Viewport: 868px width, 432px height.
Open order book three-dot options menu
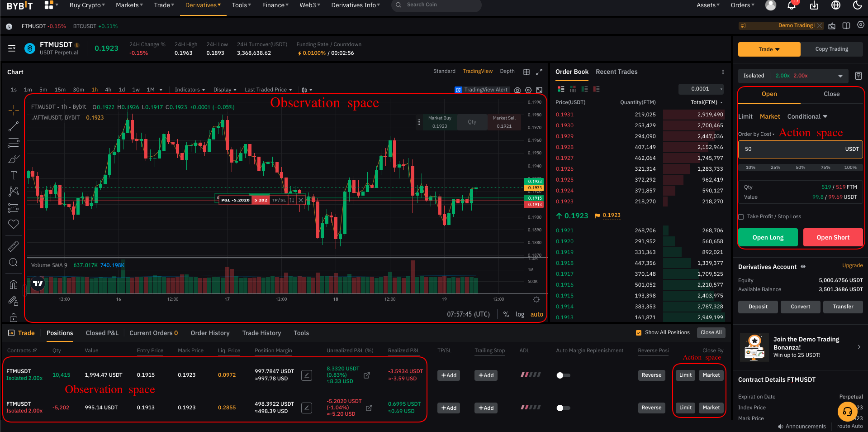click(723, 72)
